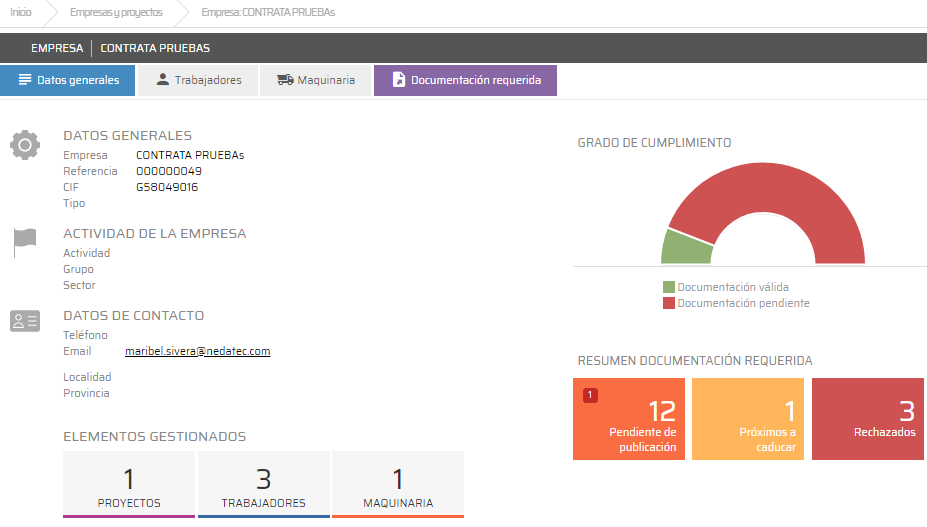
Task: Click the list icon on Datos generales tab
Action: tap(25, 80)
